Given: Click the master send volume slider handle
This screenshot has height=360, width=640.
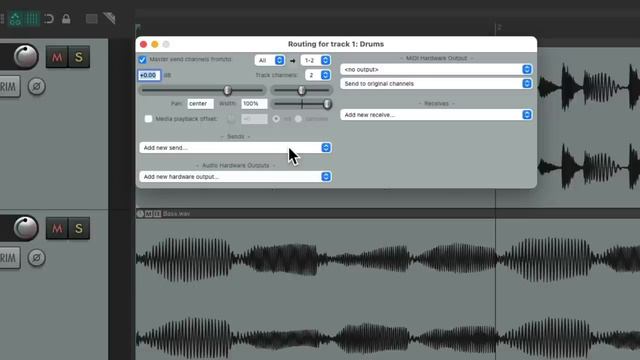Looking at the screenshot, I should (227, 90).
